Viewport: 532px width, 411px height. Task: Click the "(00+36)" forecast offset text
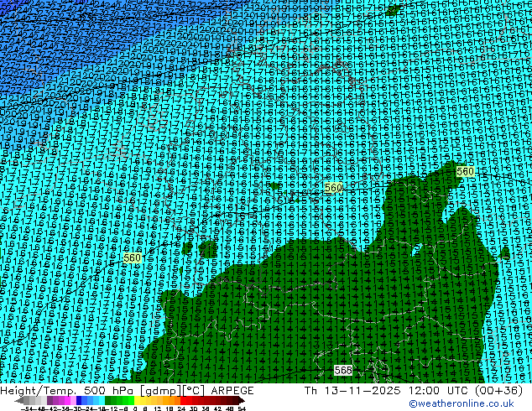[498, 390]
